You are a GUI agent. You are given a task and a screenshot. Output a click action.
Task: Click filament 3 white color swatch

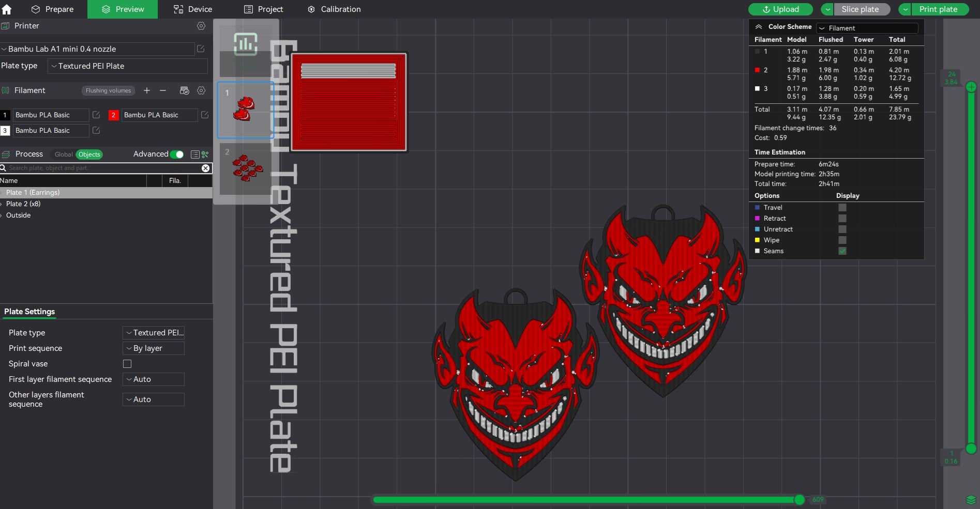tap(5, 130)
